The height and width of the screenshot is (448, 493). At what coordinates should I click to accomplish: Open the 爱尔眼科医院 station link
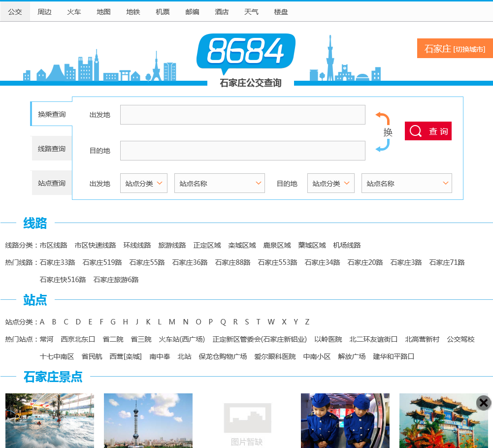[275, 356]
